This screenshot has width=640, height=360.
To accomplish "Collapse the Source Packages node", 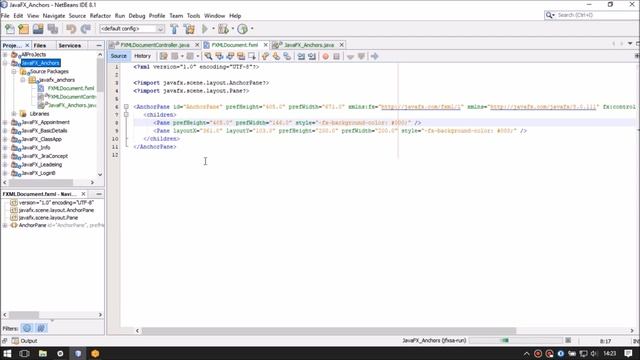I will (x=14, y=71).
